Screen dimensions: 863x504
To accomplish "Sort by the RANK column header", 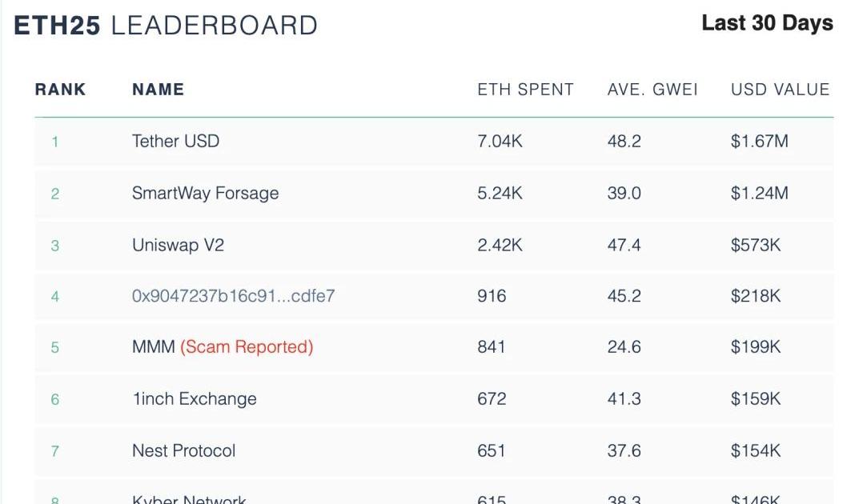I will click(60, 90).
